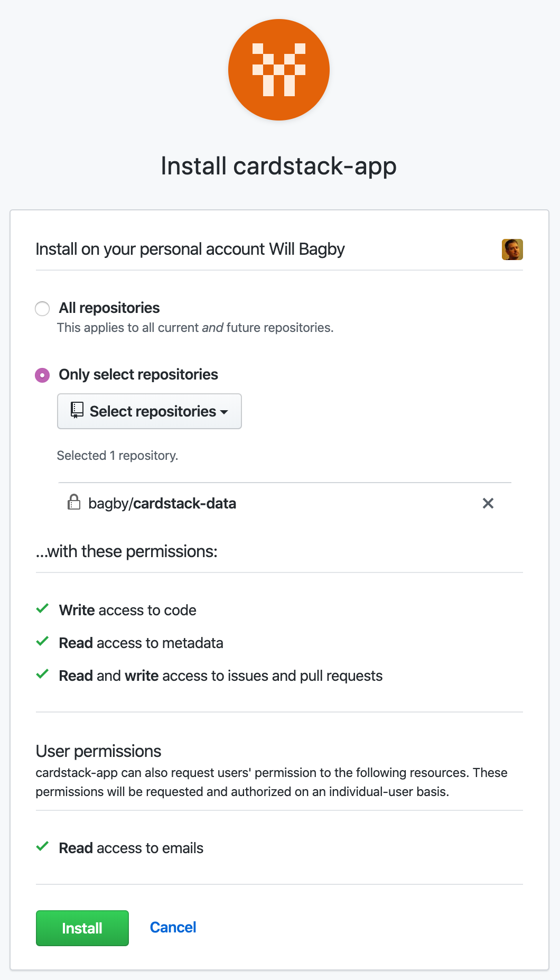This screenshot has width=560, height=980.
Task: Click the checkmark beside Read access to metadata
Action: pyautogui.click(x=43, y=642)
